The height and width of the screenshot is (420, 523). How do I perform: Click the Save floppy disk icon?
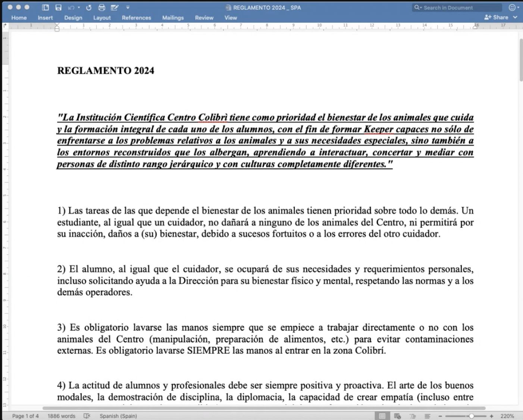click(58, 7)
